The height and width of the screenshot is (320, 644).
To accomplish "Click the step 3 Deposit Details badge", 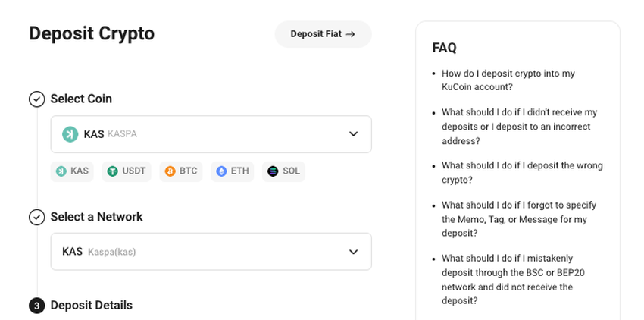I will click(36, 306).
